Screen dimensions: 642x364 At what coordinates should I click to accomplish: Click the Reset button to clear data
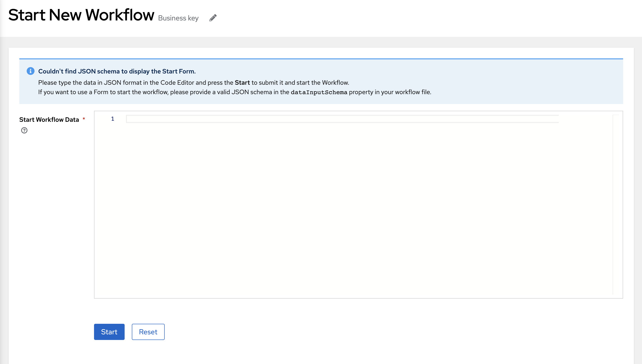tap(148, 331)
